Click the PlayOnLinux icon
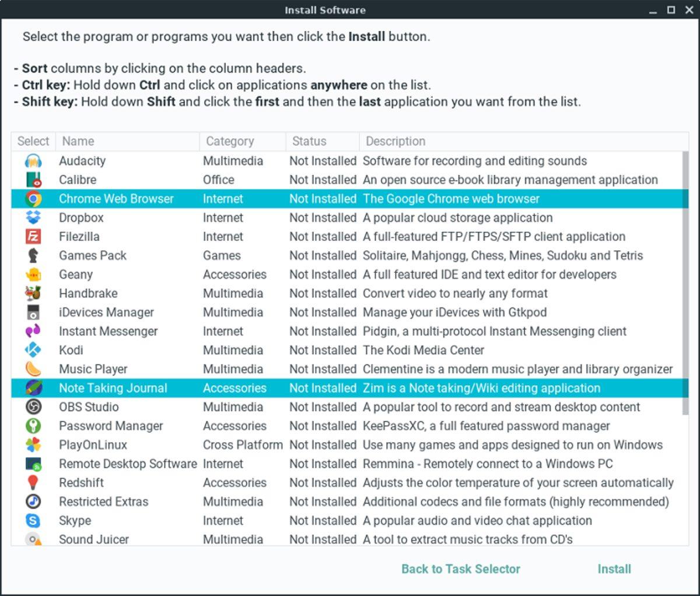The height and width of the screenshot is (596, 700). [32, 444]
